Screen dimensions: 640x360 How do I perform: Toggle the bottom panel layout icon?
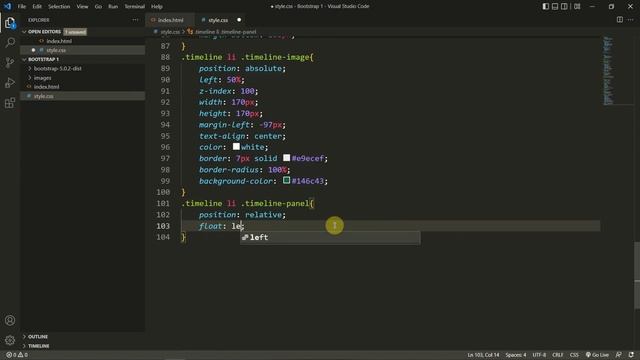pos(555,6)
